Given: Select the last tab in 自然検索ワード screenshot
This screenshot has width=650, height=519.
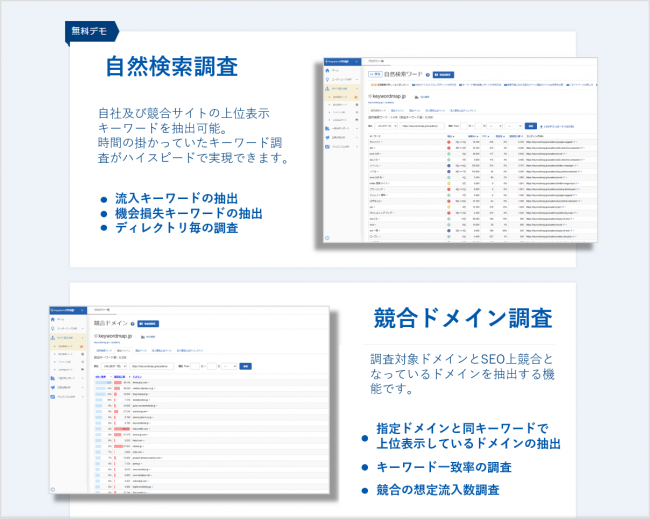Looking at the screenshot, I should [x=463, y=111].
